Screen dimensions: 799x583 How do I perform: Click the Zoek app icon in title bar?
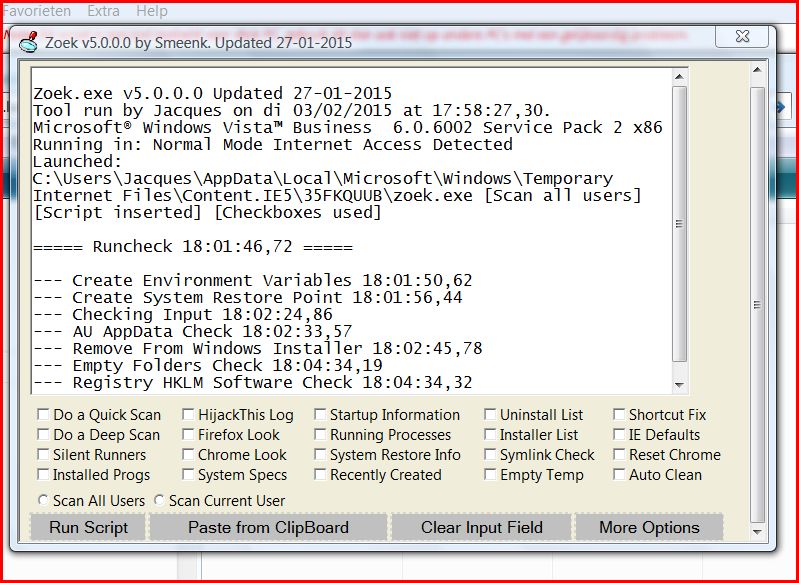[x=29, y=42]
